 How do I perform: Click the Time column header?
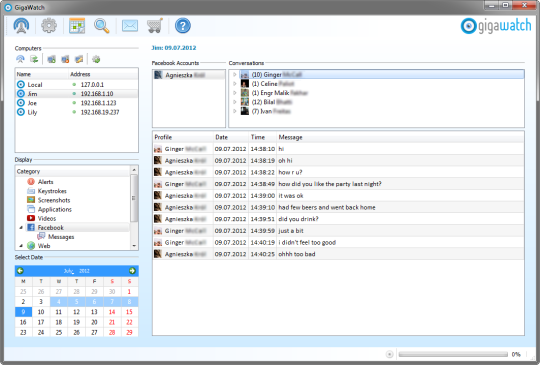263,137
